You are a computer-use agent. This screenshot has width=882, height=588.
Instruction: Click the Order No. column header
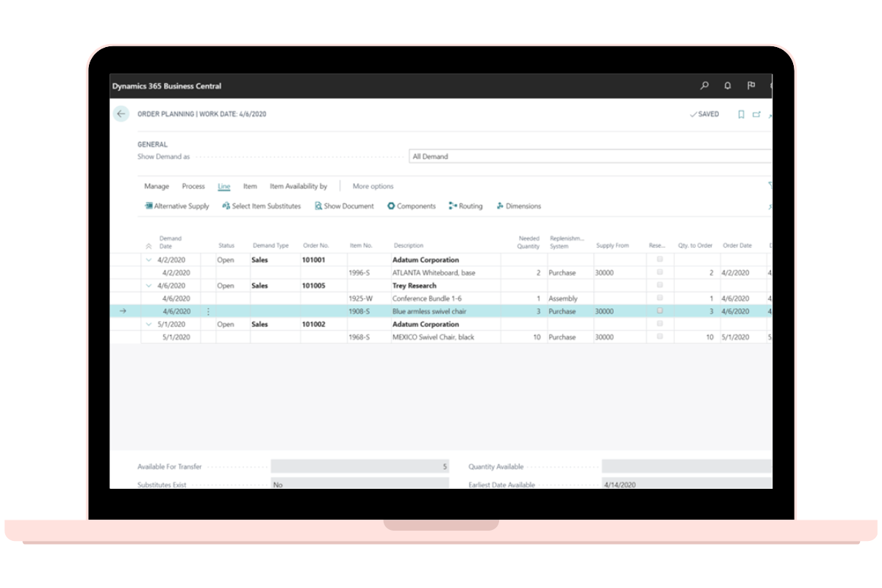[316, 245]
